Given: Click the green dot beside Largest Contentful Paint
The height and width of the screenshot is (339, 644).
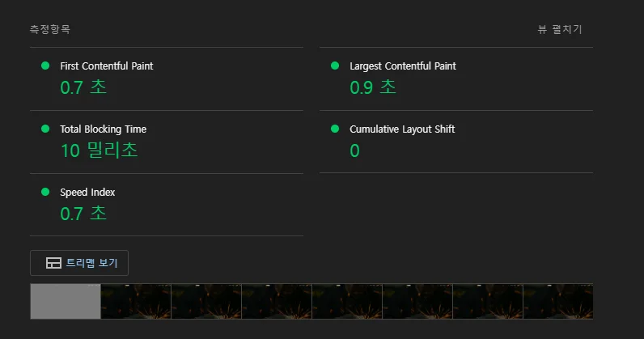Looking at the screenshot, I should pos(335,66).
